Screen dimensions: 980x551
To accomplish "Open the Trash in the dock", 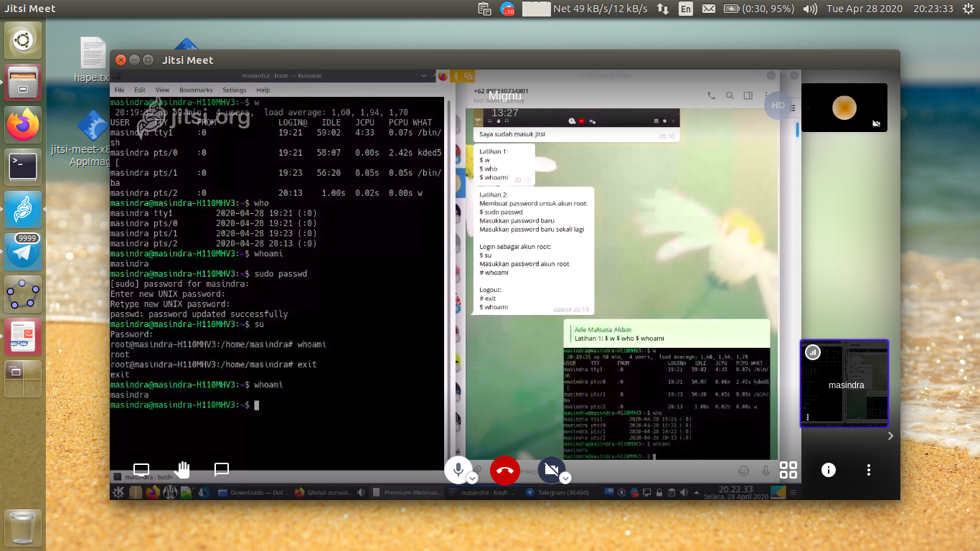I will pos(23,529).
